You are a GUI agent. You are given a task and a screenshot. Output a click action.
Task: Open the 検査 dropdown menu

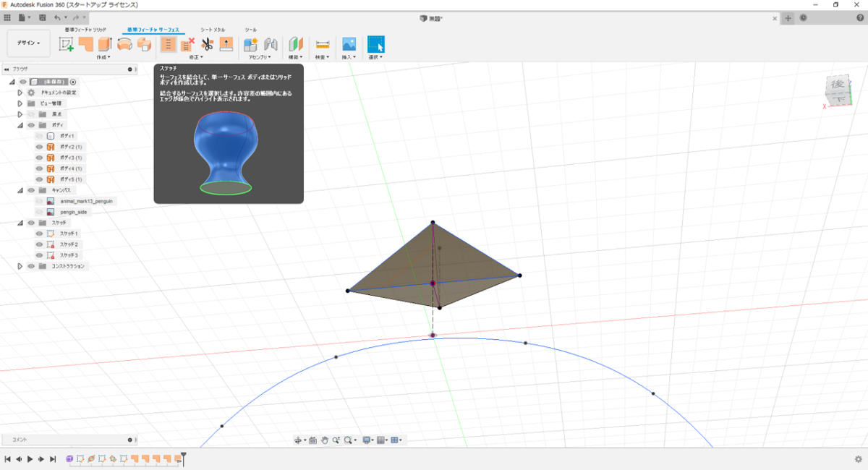(x=323, y=57)
